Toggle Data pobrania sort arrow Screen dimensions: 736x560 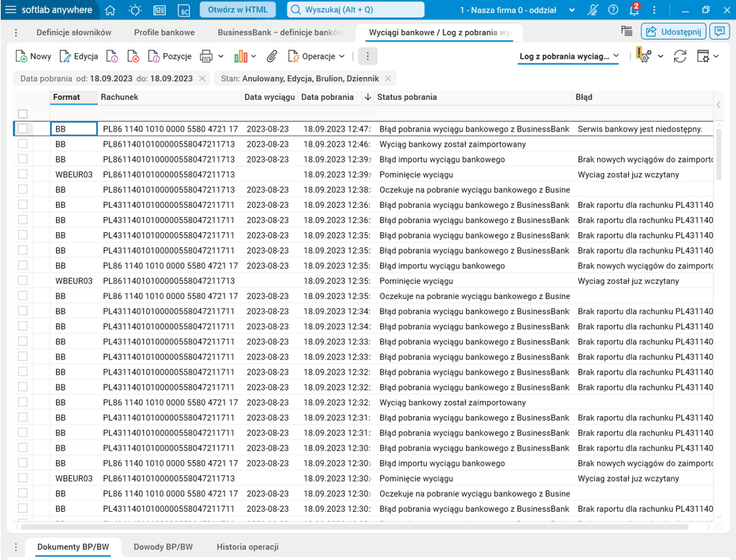[x=368, y=97]
